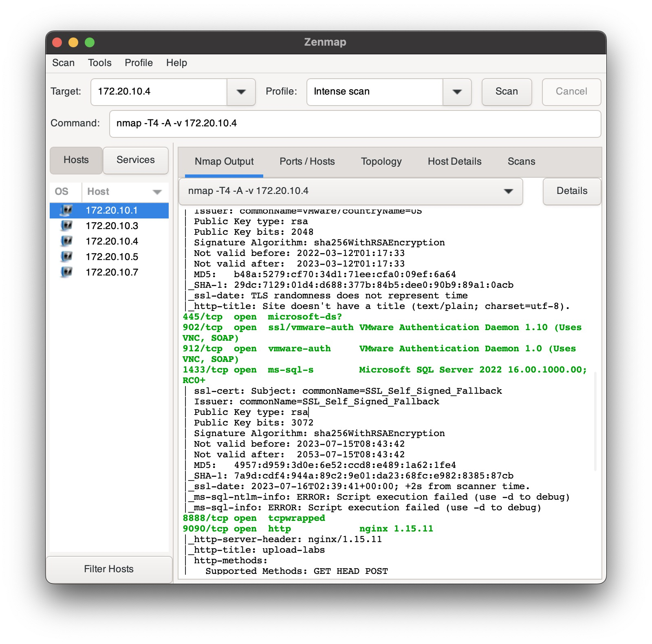Click the OS icon for host 172.20.10.7
This screenshot has width=652, height=644.
(66, 272)
